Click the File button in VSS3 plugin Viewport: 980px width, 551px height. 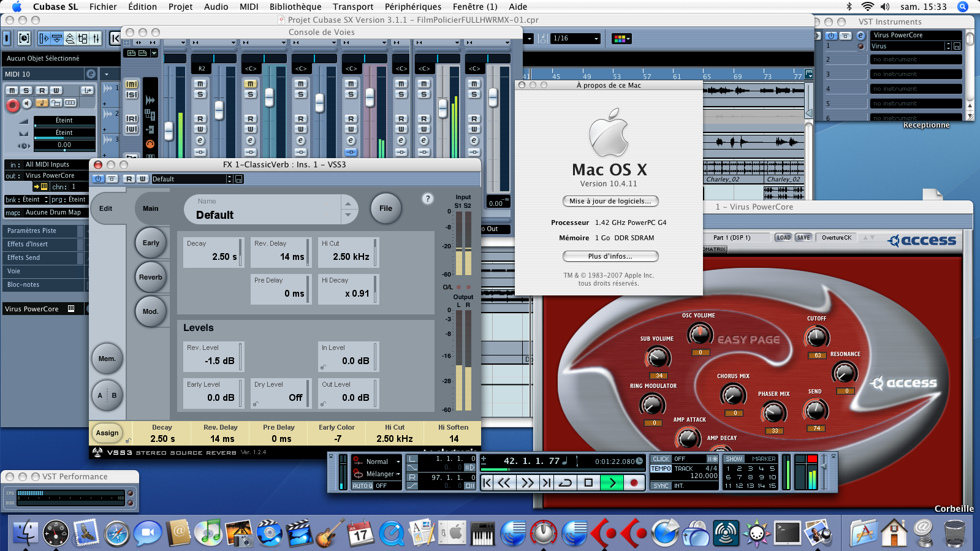386,208
